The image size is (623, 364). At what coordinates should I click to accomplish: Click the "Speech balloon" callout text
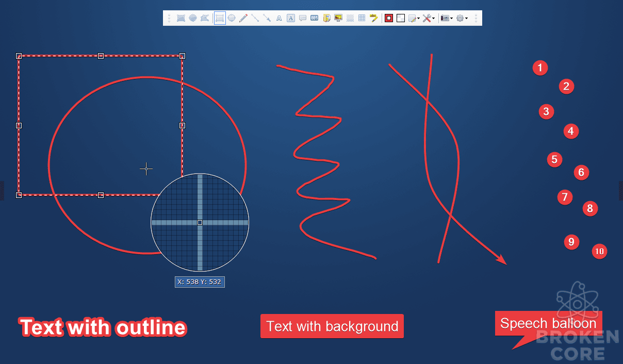tap(548, 323)
